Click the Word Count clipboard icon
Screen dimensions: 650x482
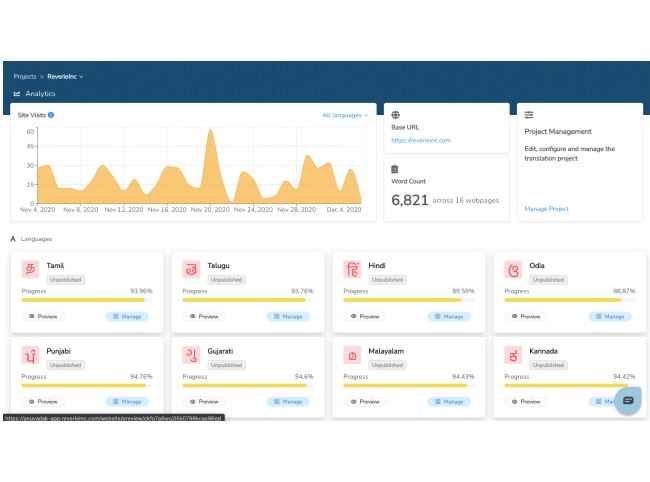tap(395, 169)
